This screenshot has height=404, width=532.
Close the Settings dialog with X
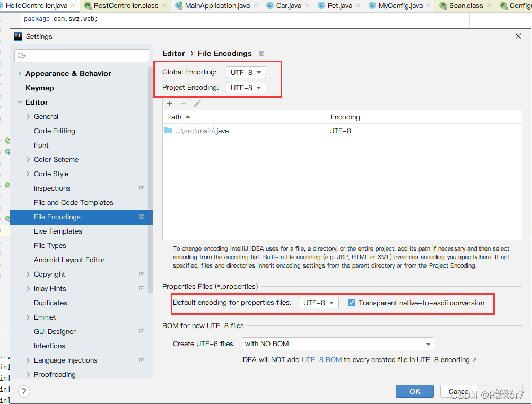coord(518,36)
